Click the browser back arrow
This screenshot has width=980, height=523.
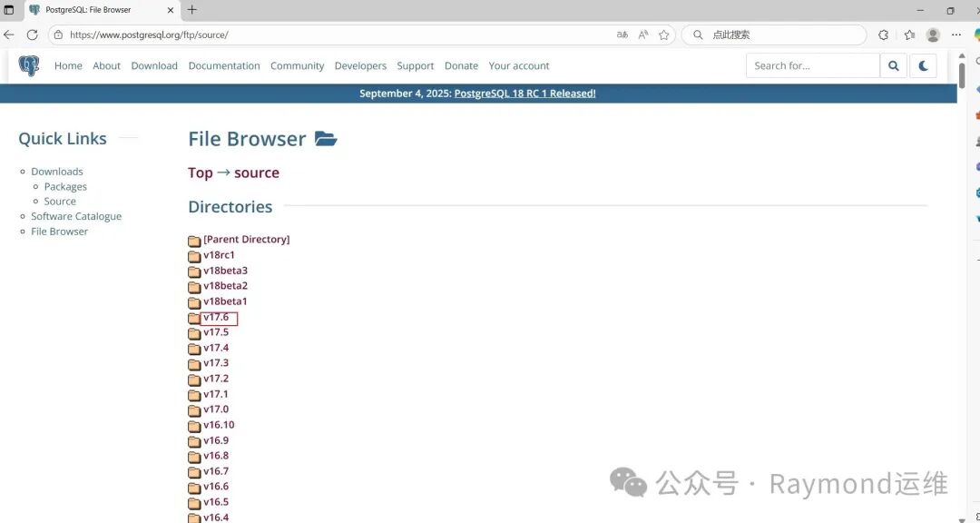coord(9,35)
